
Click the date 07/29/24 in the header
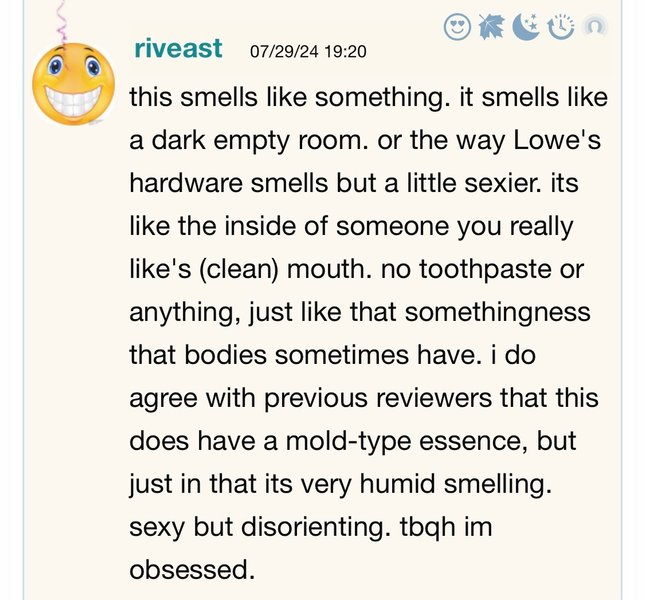284,51
